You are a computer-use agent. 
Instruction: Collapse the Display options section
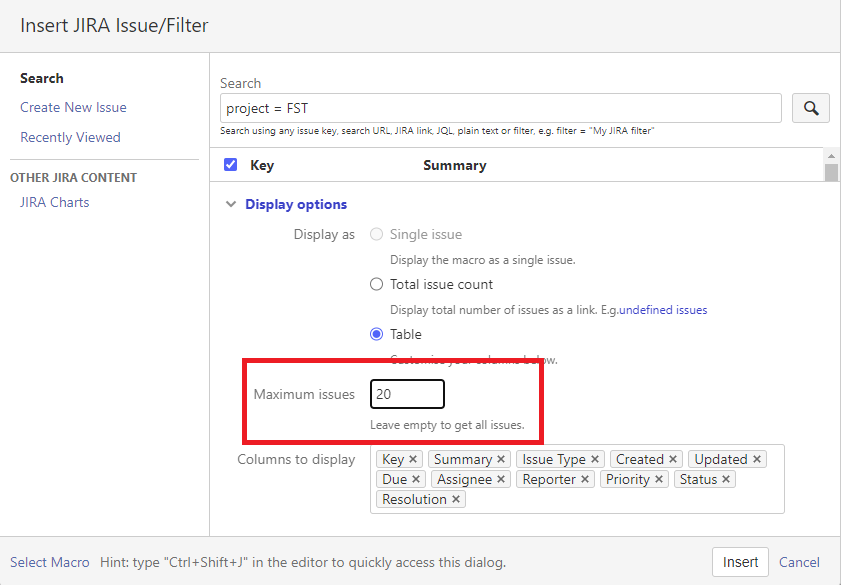pyautogui.click(x=231, y=204)
